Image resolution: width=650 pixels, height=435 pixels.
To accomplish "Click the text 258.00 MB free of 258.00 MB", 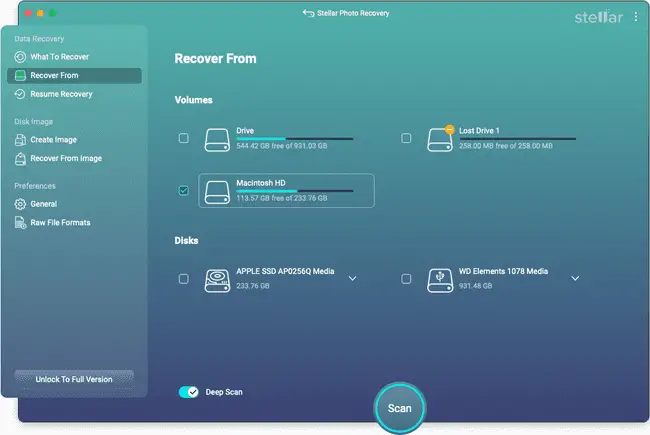I will pos(506,146).
